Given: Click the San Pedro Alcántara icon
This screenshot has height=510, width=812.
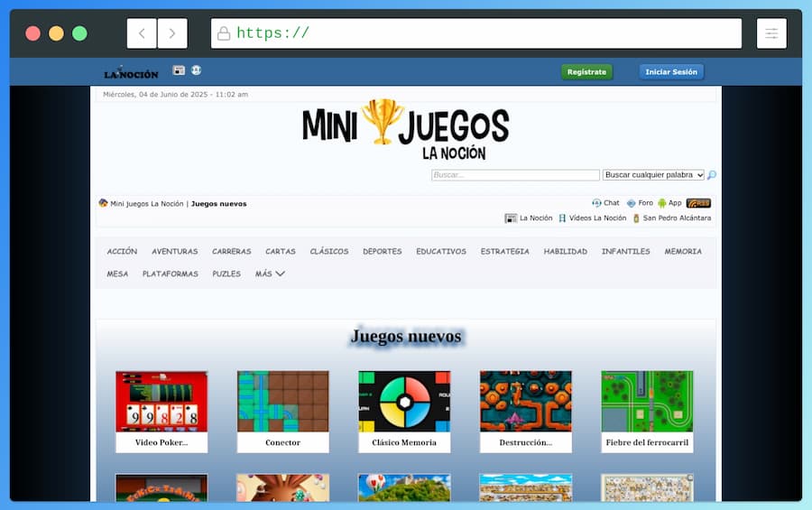Looking at the screenshot, I should [x=636, y=218].
